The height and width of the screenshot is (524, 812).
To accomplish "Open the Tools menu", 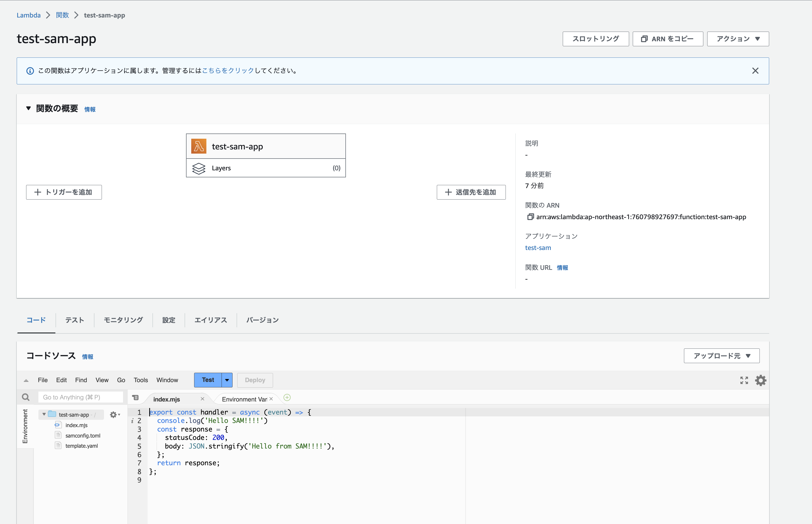I will (141, 380).
